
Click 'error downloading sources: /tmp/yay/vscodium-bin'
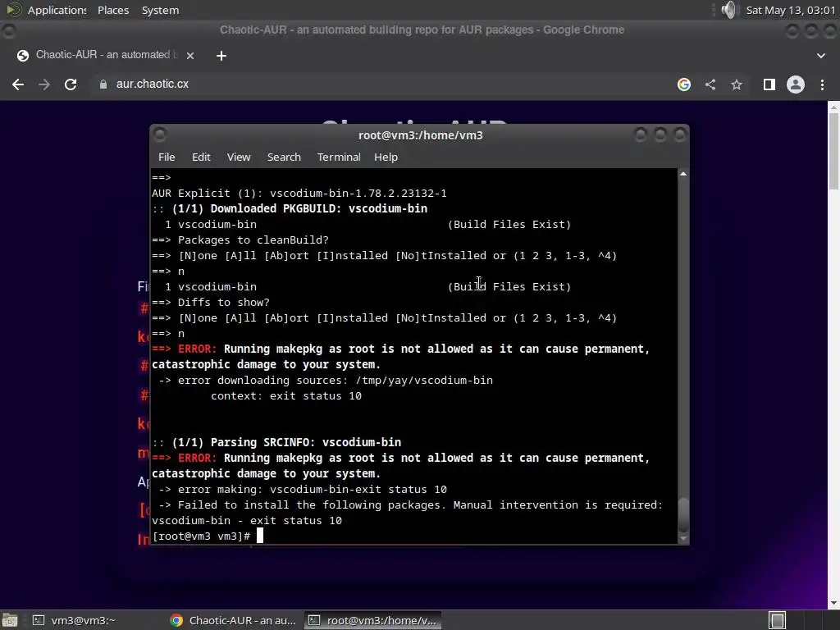pos(336,381)
